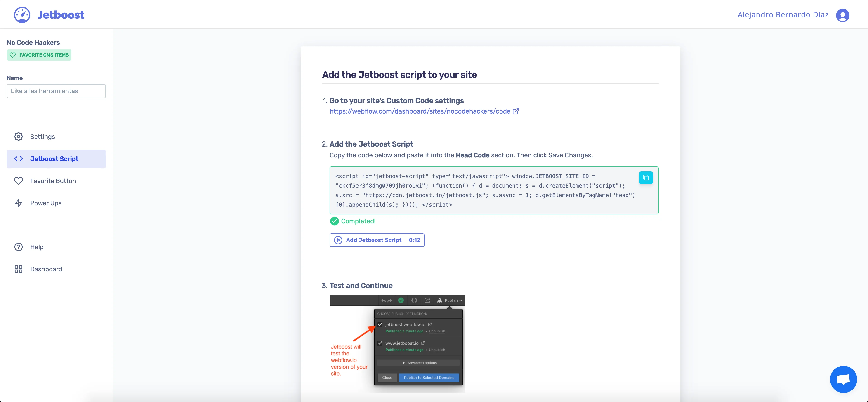The image size is (868, 402).
Task: Click the green Completed checkmark status
Action: point(352,221)
